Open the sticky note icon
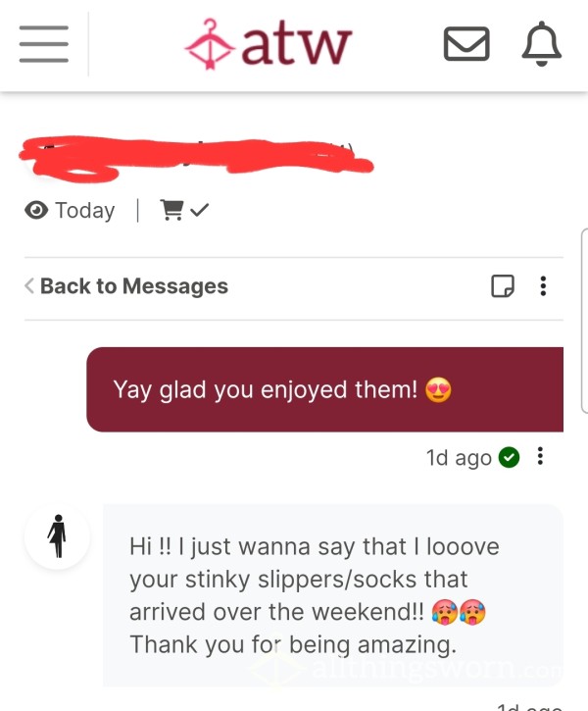 point(503,286)
